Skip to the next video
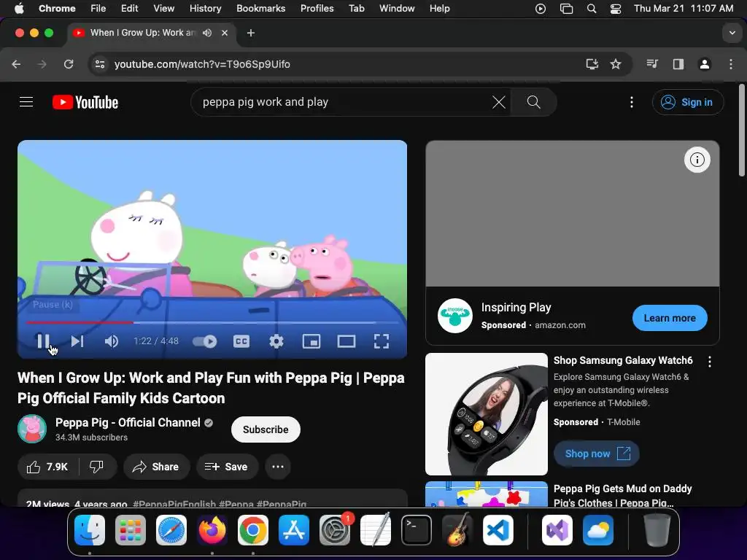This screenshot has width=747, height=560. tap(77, 341)
